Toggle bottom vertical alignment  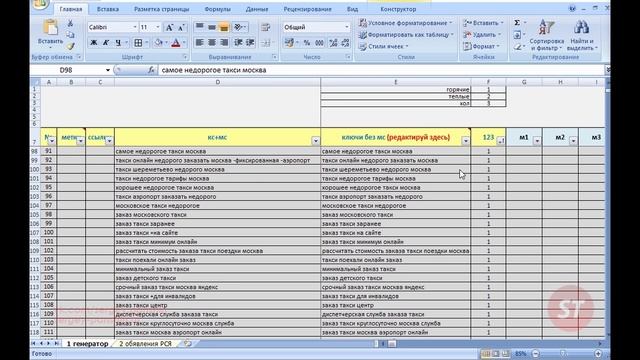click(224, 27)
